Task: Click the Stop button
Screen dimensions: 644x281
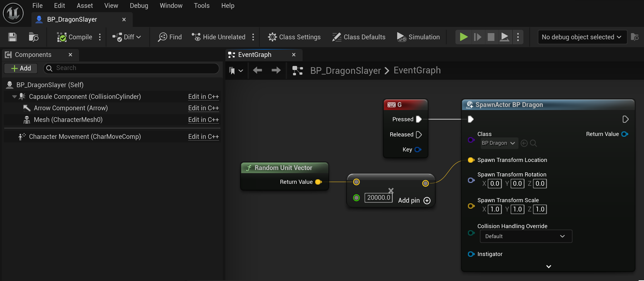Action: (x=491, y=37)
